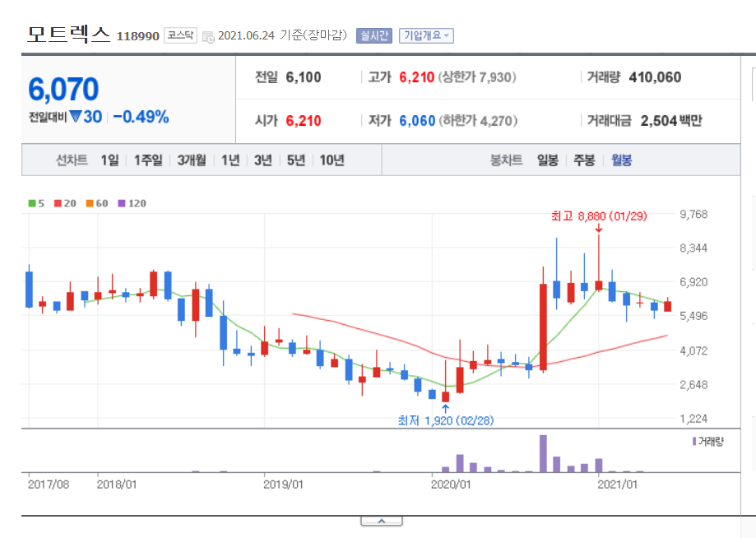756x538 pixels.
Task: Click the blue down-triangle change indicator
Action: tap(76, 117)
